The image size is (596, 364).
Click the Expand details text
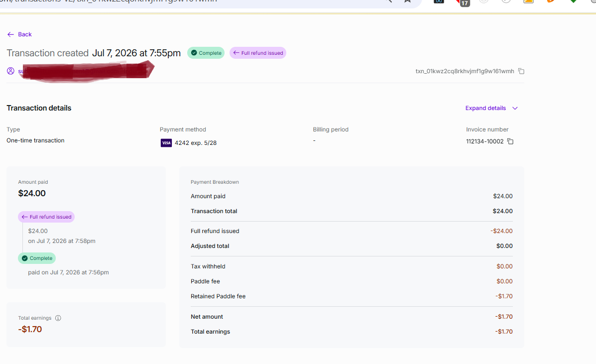click(485, 108)
